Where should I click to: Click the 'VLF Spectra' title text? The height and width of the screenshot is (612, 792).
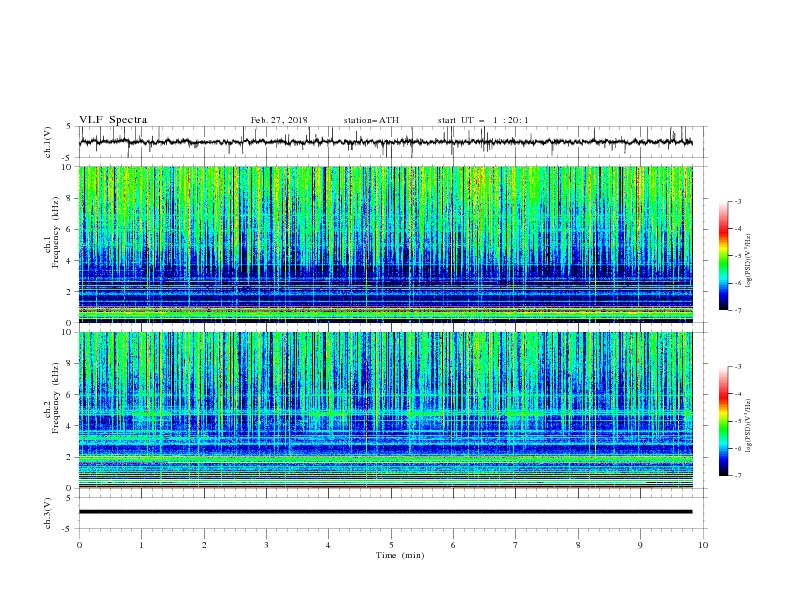click(113, 120)
